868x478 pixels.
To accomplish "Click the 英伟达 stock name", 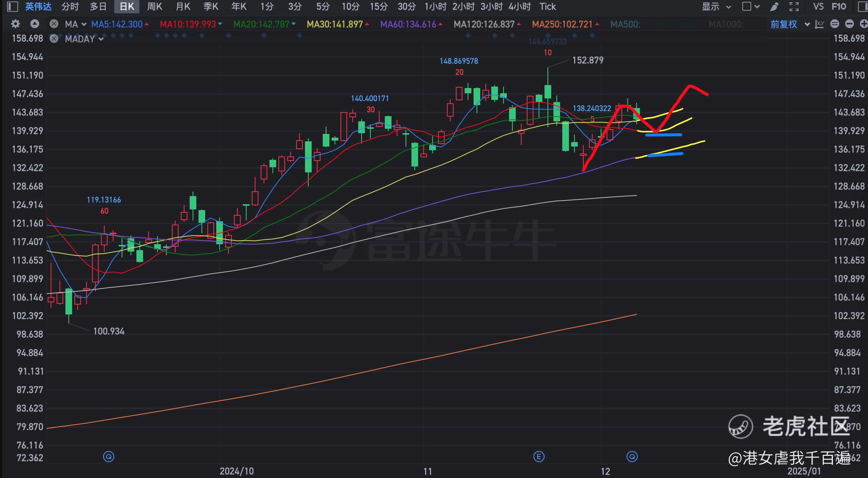I will (38, 7).
